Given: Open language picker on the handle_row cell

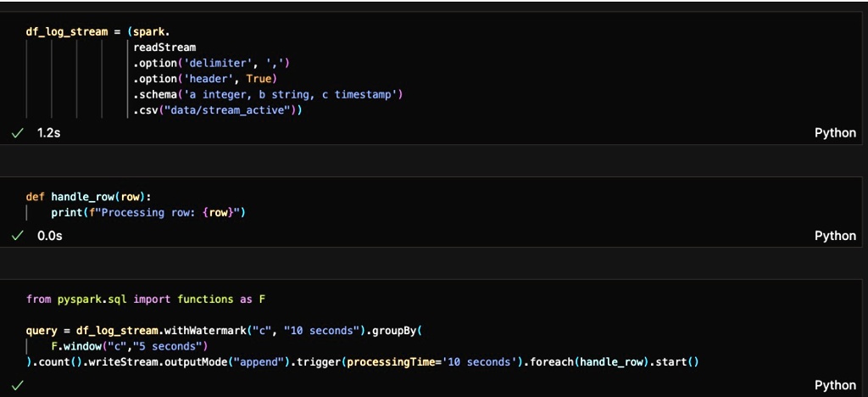Looking at the screenshot, I should pyautogui.click(x=835, y=236).
